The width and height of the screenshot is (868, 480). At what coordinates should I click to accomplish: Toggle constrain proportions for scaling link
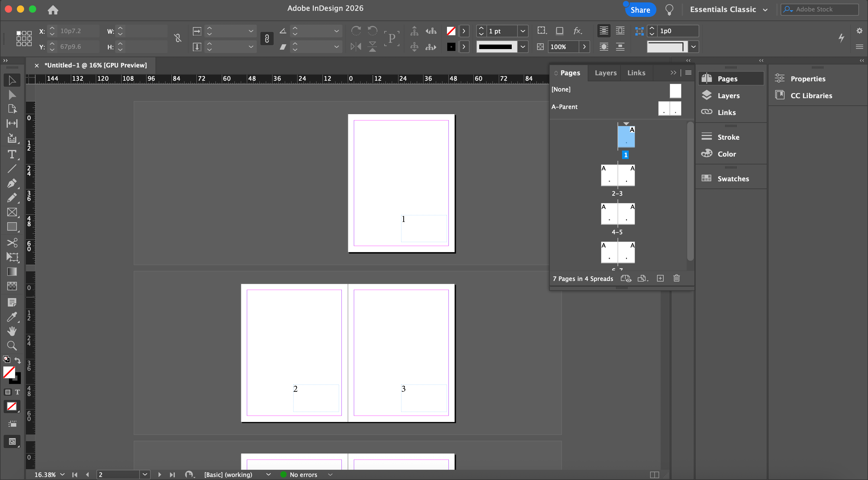(x=267, y=39)
